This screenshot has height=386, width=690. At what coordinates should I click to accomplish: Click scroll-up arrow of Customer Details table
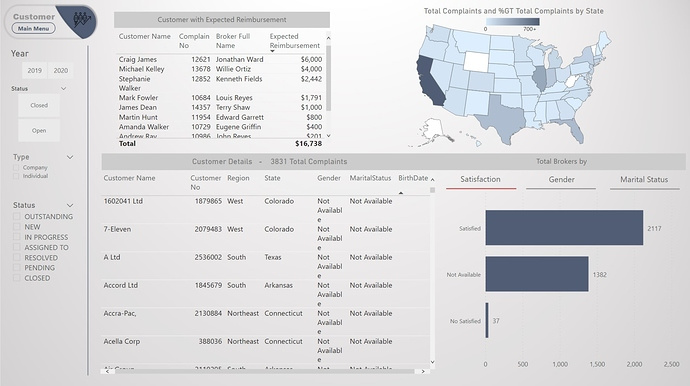point(432,180)
